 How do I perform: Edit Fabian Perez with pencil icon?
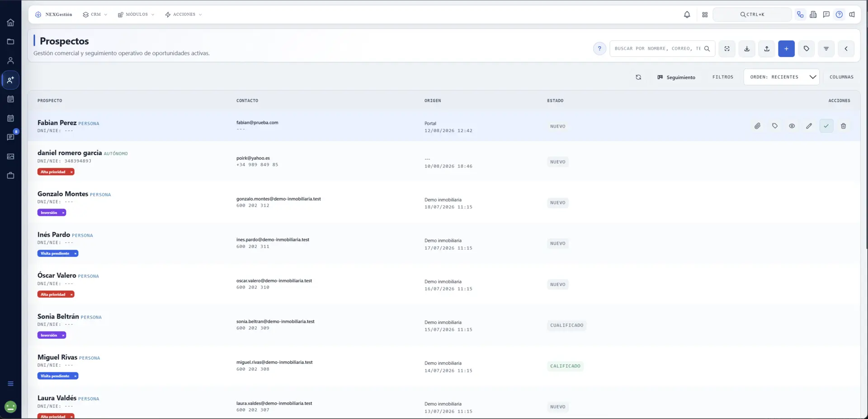click(809, 126)
